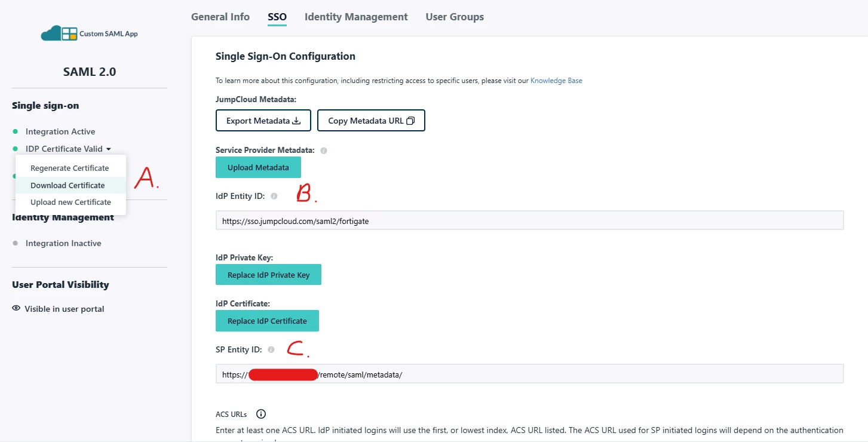Click into the SP Entity ID field
This screenshot has width=868, height=442.
click(x=529, y=374)
